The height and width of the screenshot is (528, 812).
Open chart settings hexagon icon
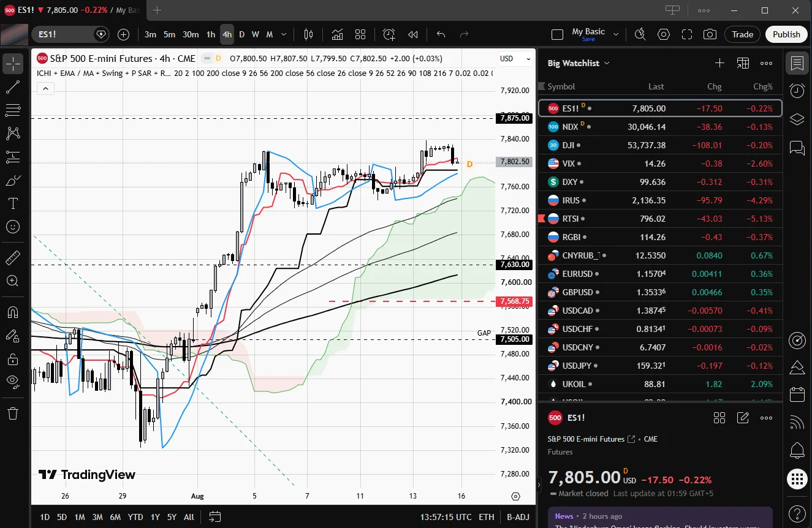point(664,34)
